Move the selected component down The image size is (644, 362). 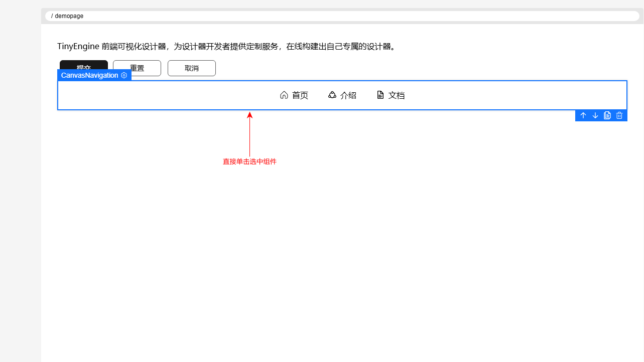(x=595, y=115)
